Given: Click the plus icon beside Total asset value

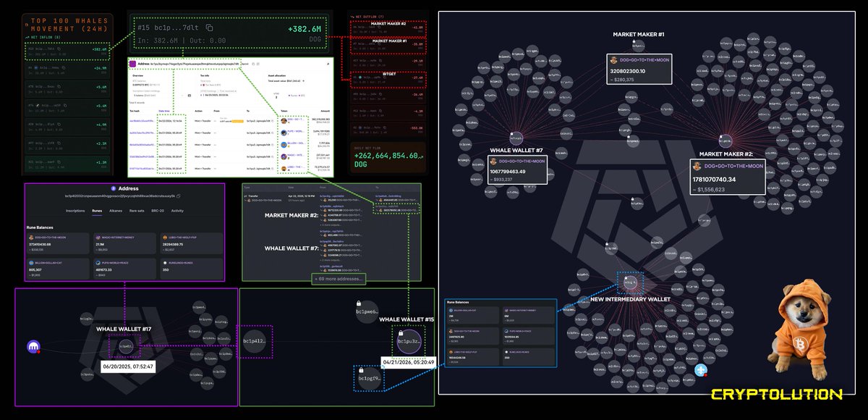Looking at the screenshot, I should [303, 80].
